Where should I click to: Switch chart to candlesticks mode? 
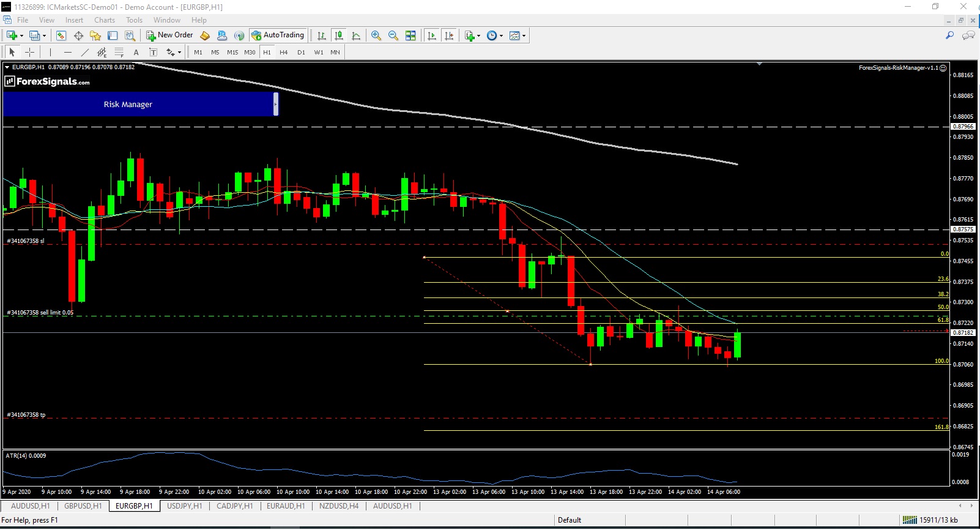pyautogui.click(x=338, y=35)
